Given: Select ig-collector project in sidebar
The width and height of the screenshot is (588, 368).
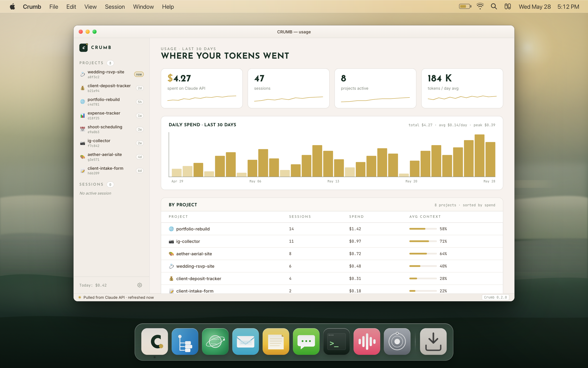Looking at the screenshot, I should pos(112,143).
